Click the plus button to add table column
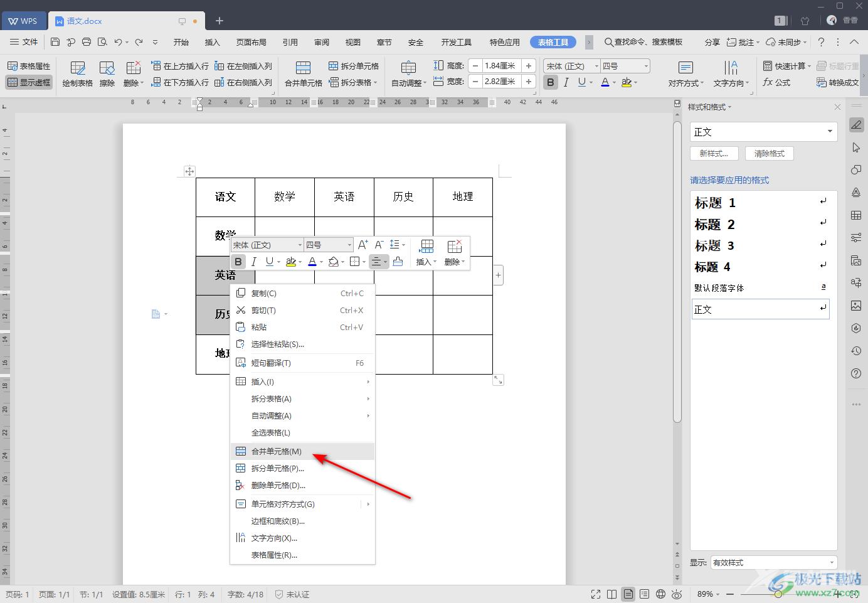This screenshot has height=603, width=868. pos(499,275)
